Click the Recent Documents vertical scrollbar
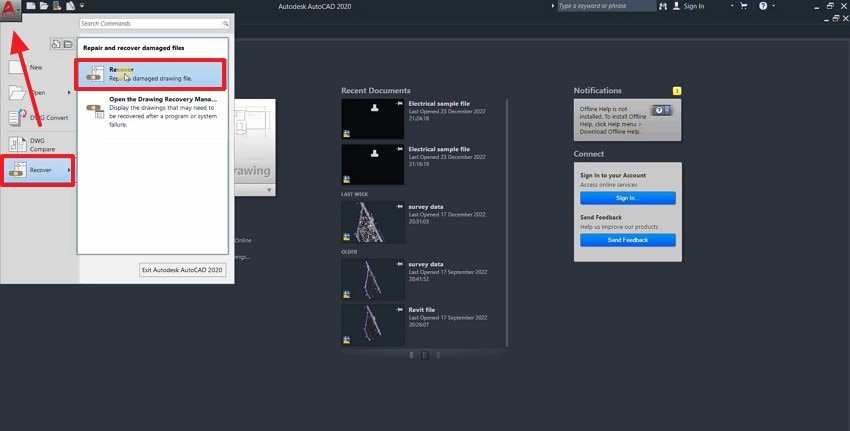 point(506,223)
